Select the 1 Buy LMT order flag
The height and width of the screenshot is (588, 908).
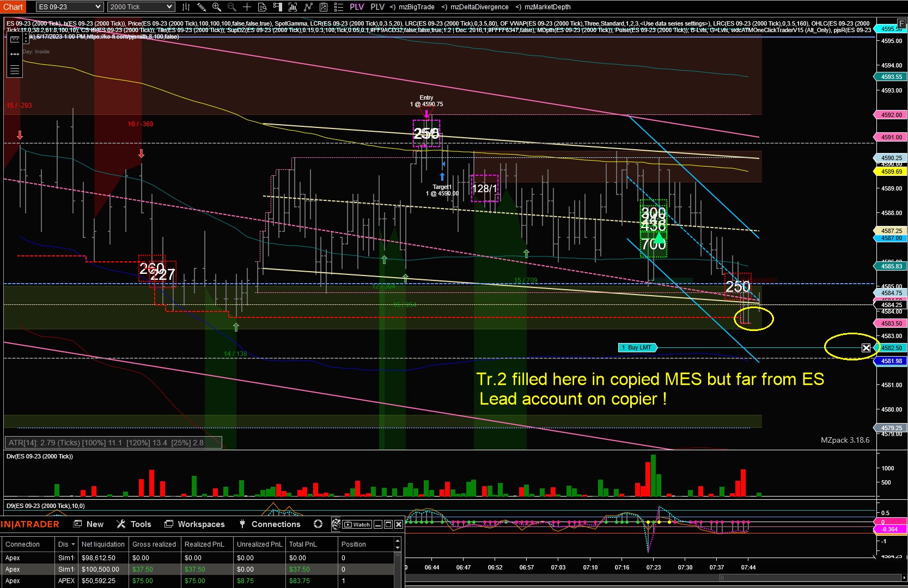[638, 348]
